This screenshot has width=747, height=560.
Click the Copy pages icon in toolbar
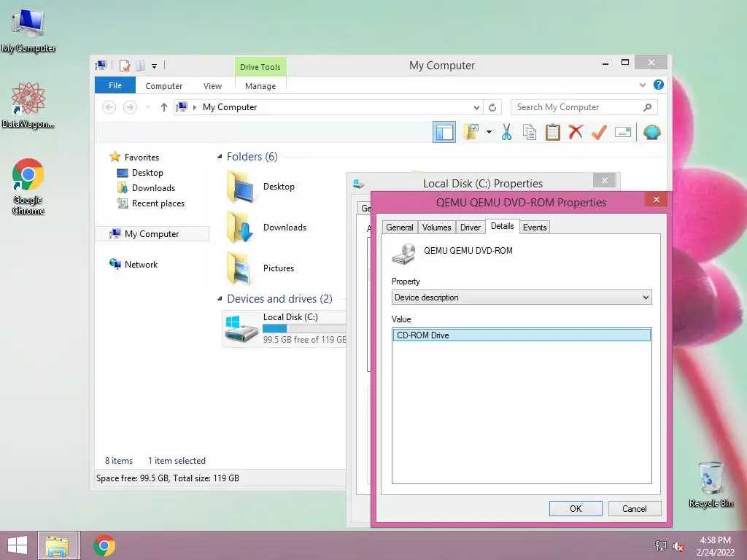tap(530, 132)
